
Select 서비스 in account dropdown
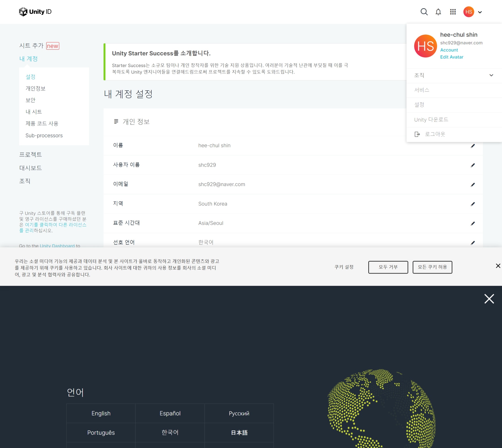[454, 90]
